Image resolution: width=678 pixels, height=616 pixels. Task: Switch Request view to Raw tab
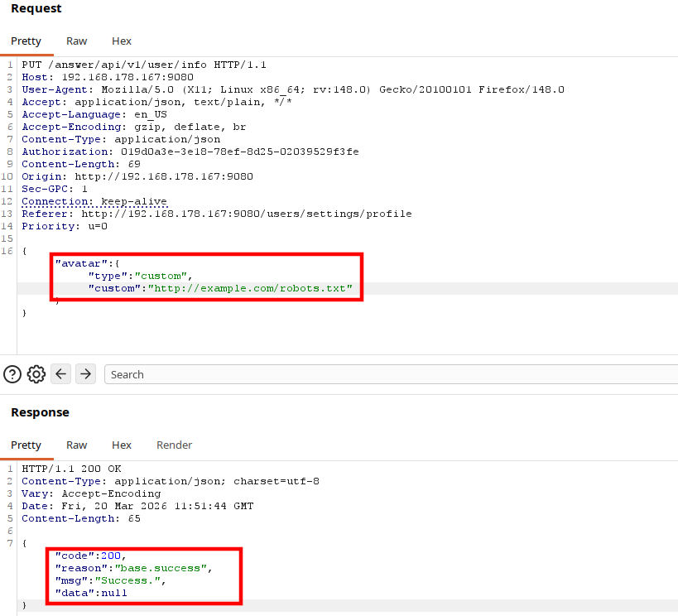click(x=76, y=41)
